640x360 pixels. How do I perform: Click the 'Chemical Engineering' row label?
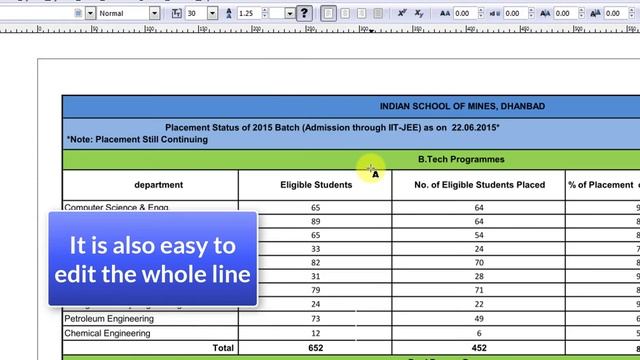pos(107,333)
